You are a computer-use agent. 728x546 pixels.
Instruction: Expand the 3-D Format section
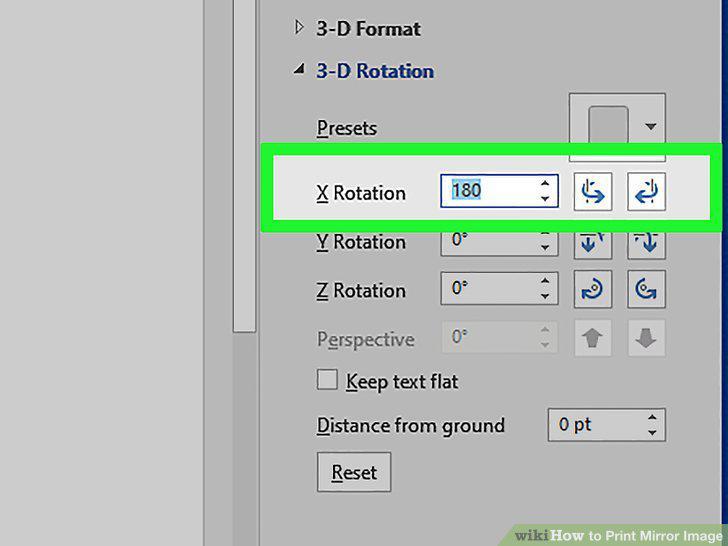[x=299, y=28]
